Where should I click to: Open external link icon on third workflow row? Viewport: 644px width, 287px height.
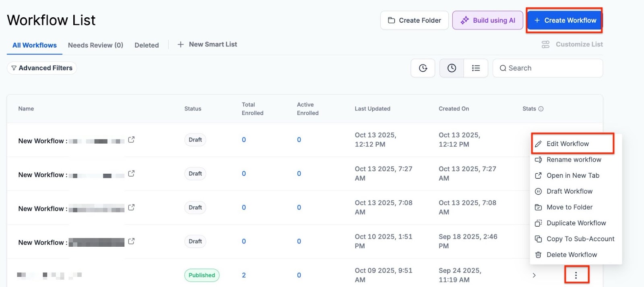click(x=131, y=208)
